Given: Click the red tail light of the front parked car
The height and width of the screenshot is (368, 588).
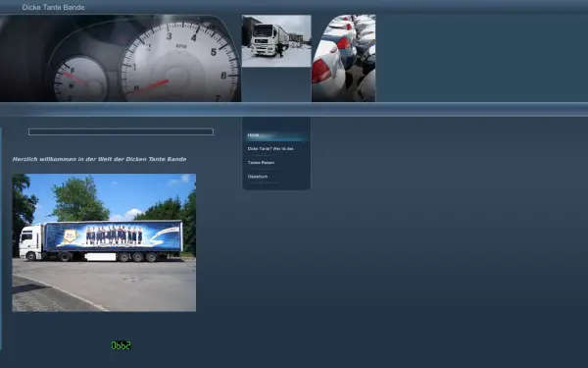Looking at the screenshot, I should pyautogui.click(x=321, y=72).
